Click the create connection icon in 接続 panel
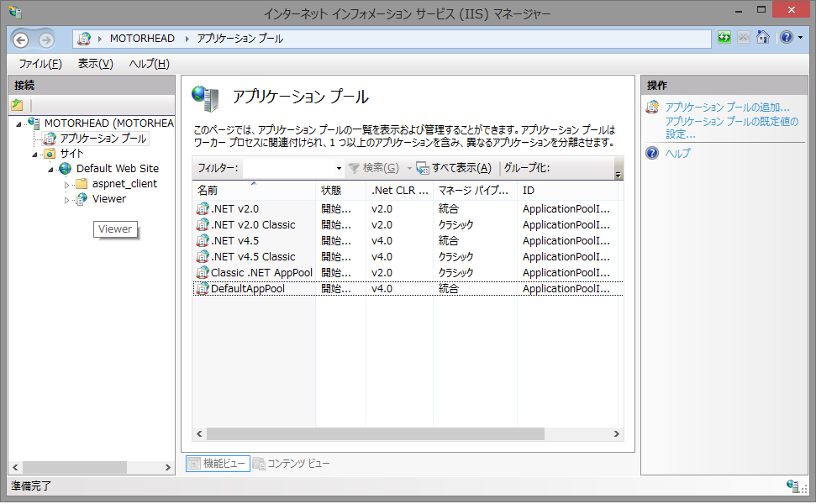Image resolution: width=816 pixels, height=504 pixels. point(17,105)
